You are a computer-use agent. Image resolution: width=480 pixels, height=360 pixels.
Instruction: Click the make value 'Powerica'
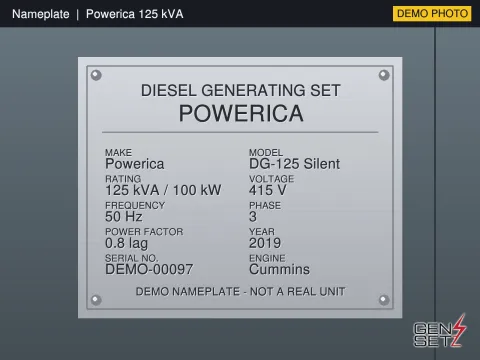click(x=135, y=164)
